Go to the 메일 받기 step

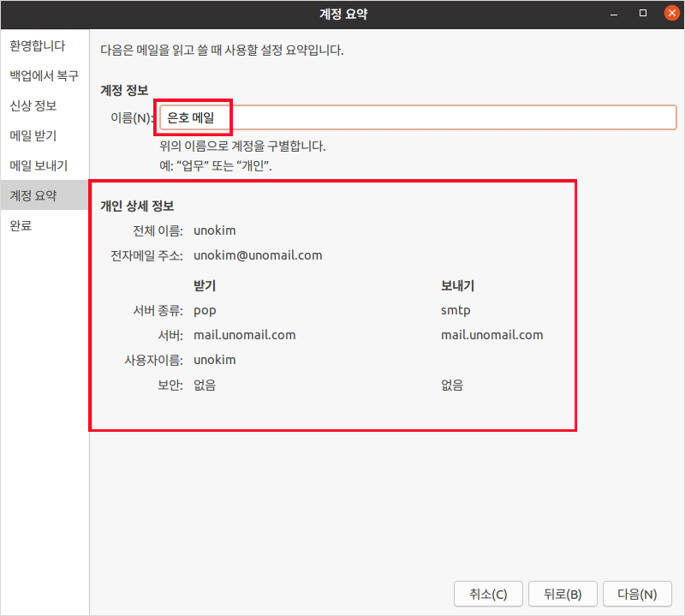point(45,135)
